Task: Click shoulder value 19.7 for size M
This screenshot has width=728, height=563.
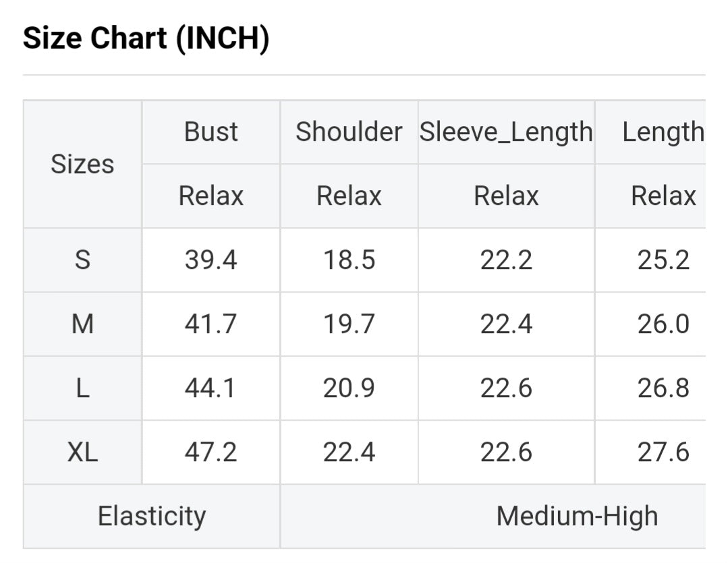Action: click(349, 324)
